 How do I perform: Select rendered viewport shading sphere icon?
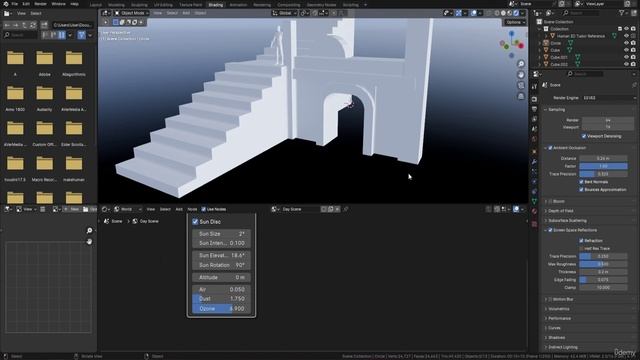[516, 13]
